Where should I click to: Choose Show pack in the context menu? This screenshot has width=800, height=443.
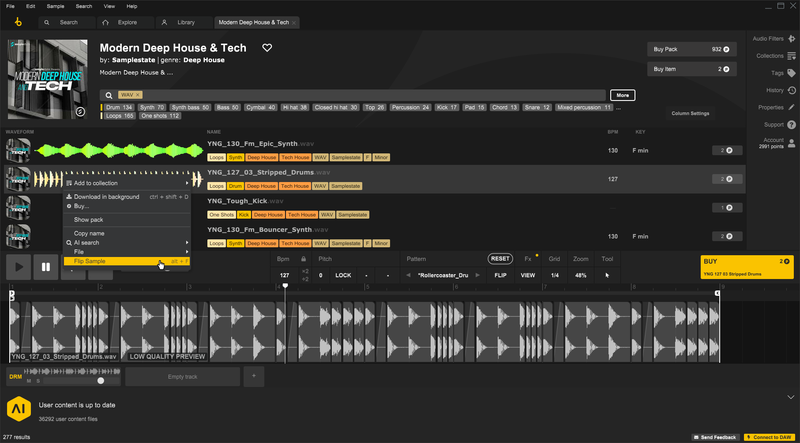(x=127, y=219)
